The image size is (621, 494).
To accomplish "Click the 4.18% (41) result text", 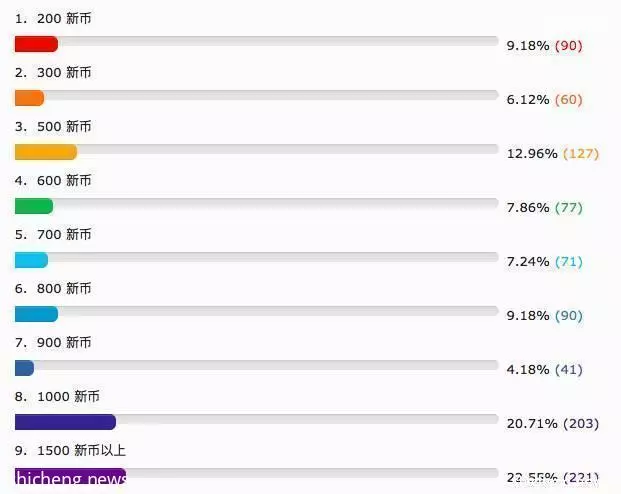I will tap(545, 370).
